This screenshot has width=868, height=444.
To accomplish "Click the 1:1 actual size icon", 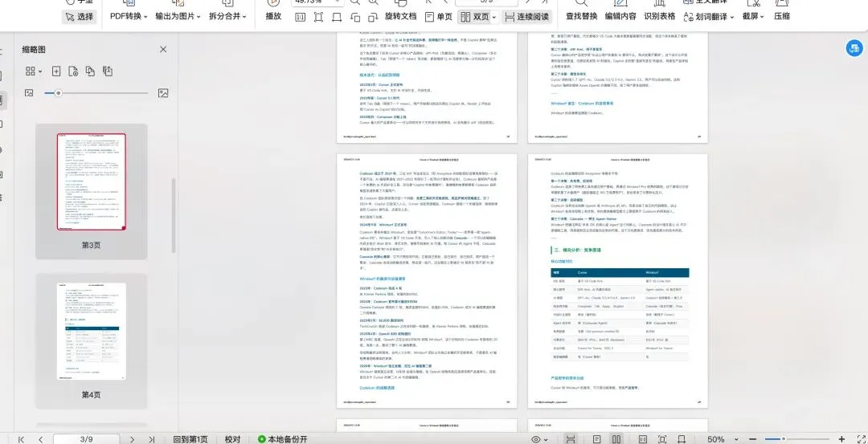I will 300,17.
